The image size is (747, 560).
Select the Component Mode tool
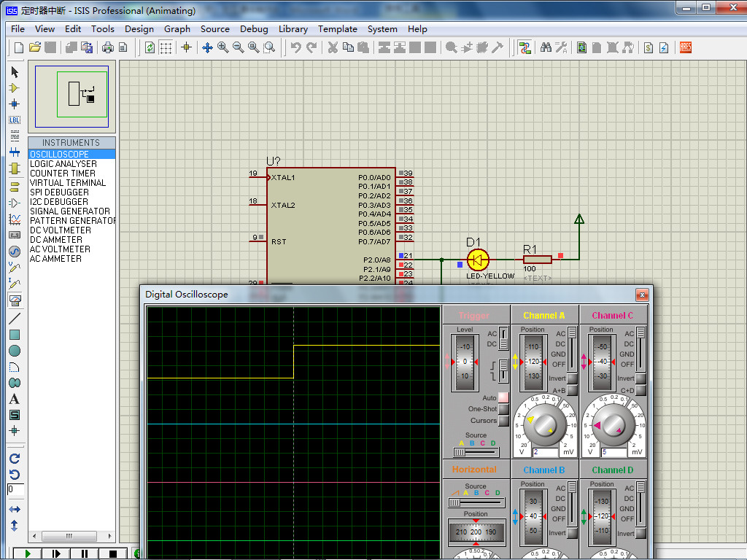(15, 88)
